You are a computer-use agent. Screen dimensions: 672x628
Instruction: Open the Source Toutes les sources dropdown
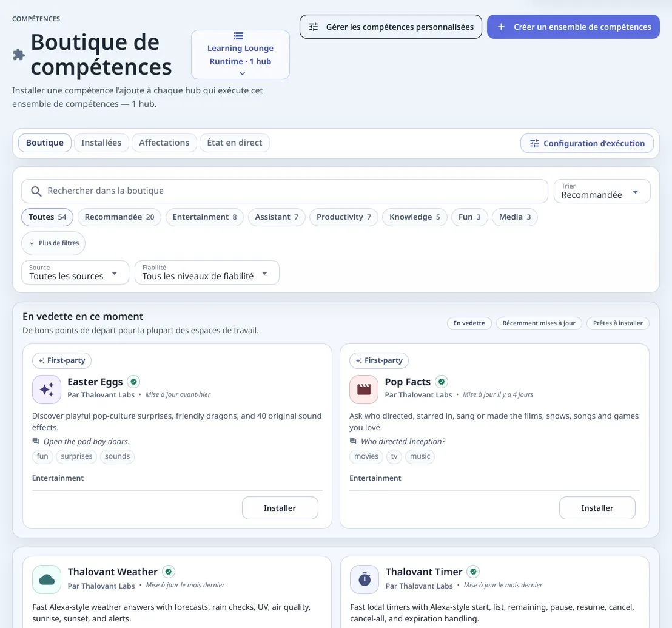[75, 272]
